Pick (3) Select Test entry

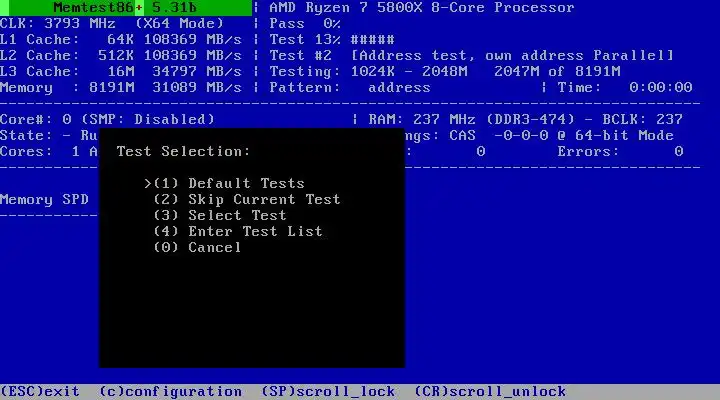tap(219, 215)
